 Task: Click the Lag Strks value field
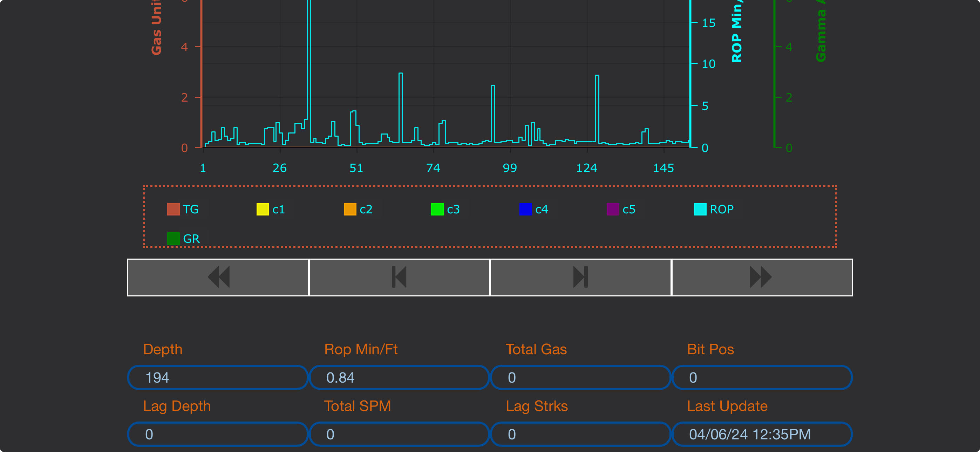point(580,434)
